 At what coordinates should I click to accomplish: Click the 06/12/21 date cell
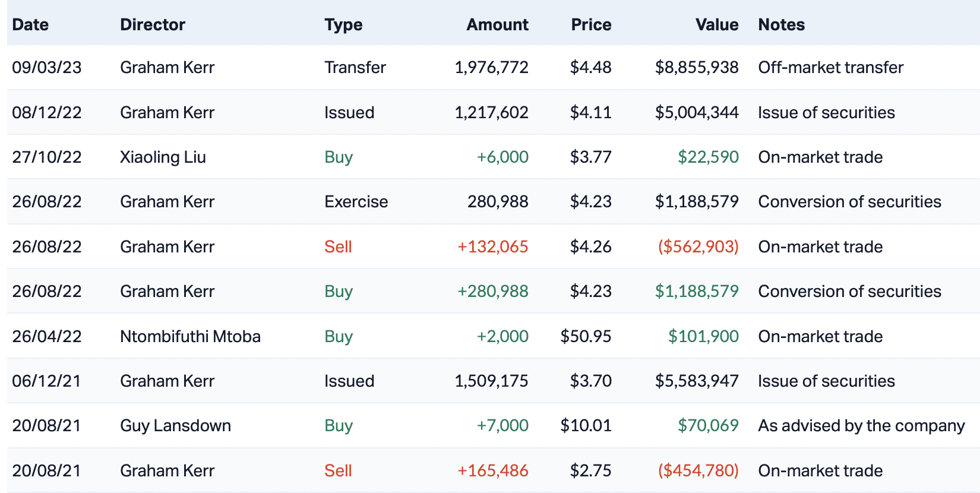coord(46,381)
